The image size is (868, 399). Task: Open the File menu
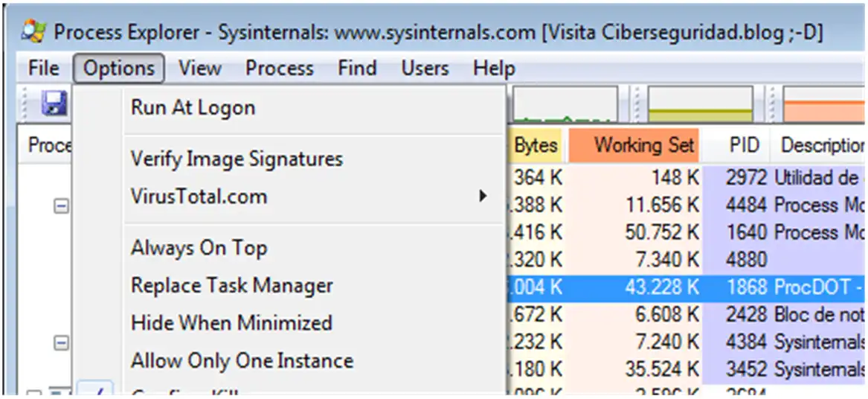click(44, 68)
